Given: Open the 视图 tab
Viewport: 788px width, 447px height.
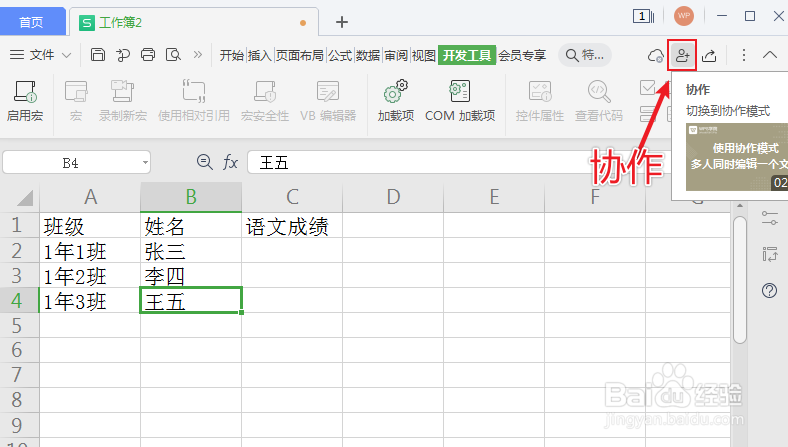Looking at the screenshot, I should [x=423, y=55].
